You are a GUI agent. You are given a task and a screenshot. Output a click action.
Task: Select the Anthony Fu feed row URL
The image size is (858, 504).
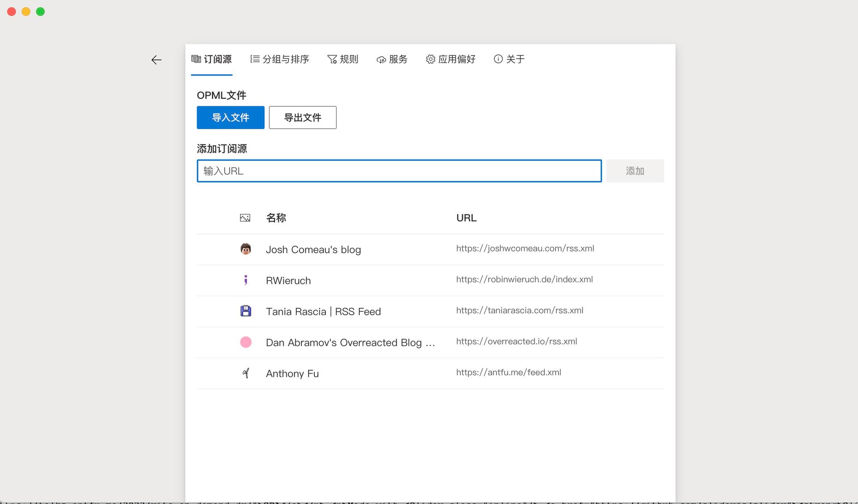tap(509, 373)
